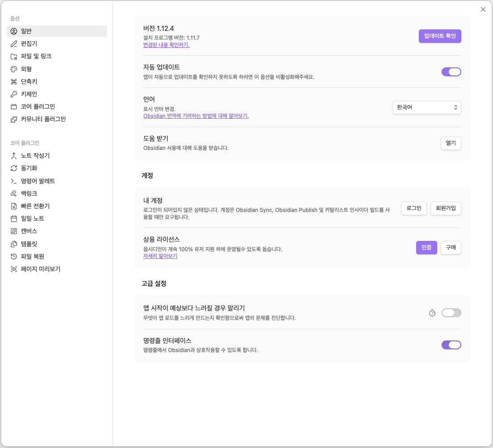Click the 인증 license button
This screenshot has height=448, width=493.
[x=426, y=248]
